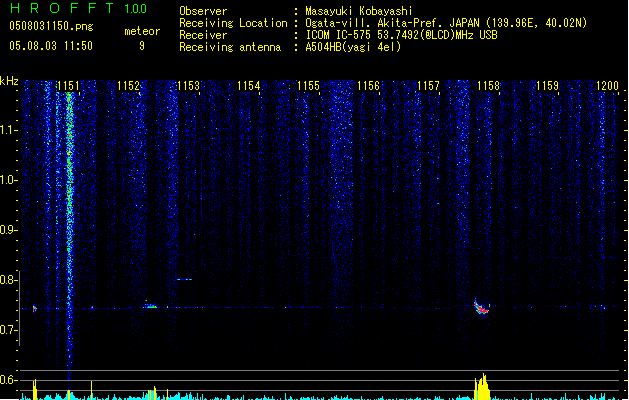Image resolution: width=629 pixels, height=400 pixels.
Task: Click the Receiving Location label
Action: point(233,23)
